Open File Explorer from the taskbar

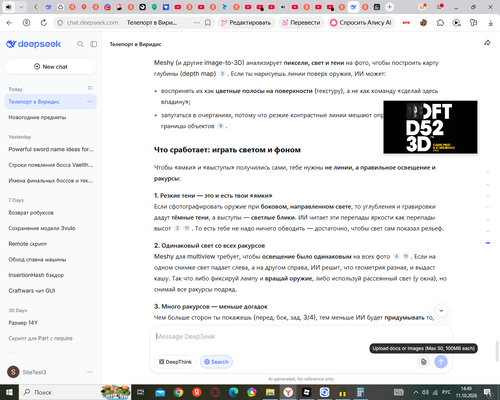click(270, 392)
